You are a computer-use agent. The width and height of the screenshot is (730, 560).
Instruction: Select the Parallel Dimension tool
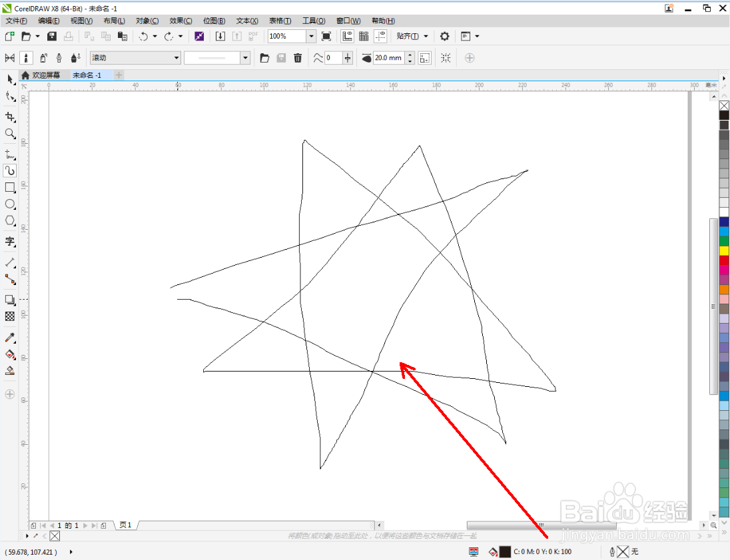pyautogui.click(x=10, y=262)
